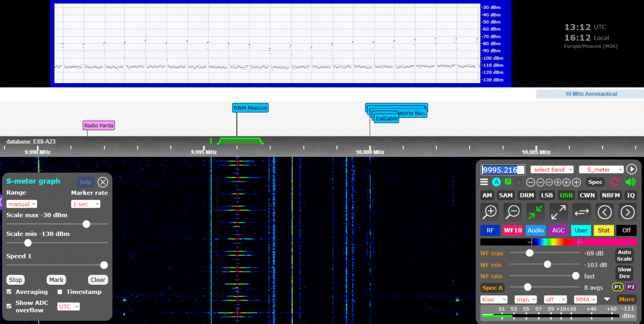Switch demodulation to LSB mode

click(x=547, y=195)
